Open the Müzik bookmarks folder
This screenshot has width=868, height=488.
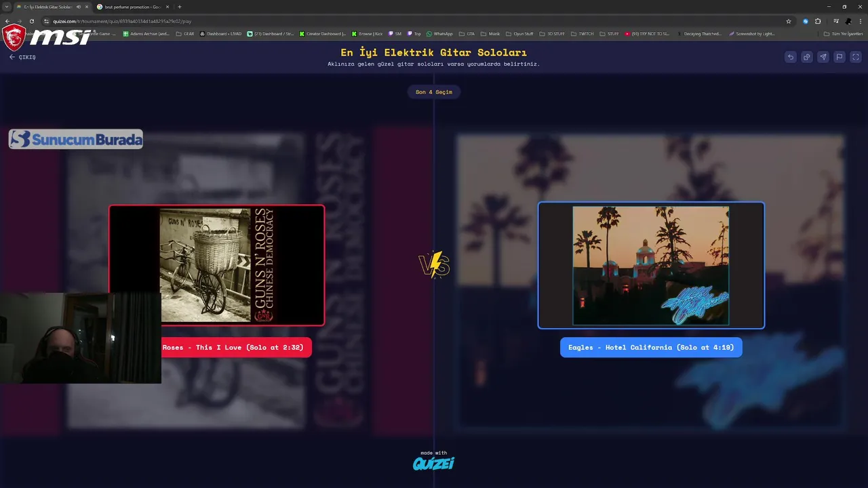(x=490, y=33)
